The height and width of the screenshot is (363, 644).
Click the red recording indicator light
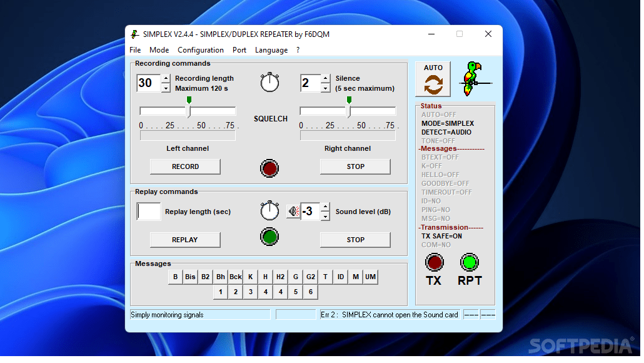pos(269,168)
